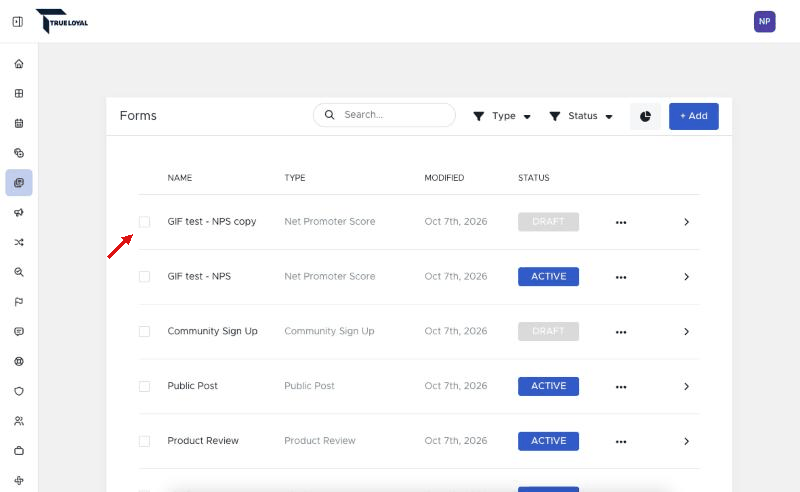Tick the checkbox for Community Sign Up

144,331
